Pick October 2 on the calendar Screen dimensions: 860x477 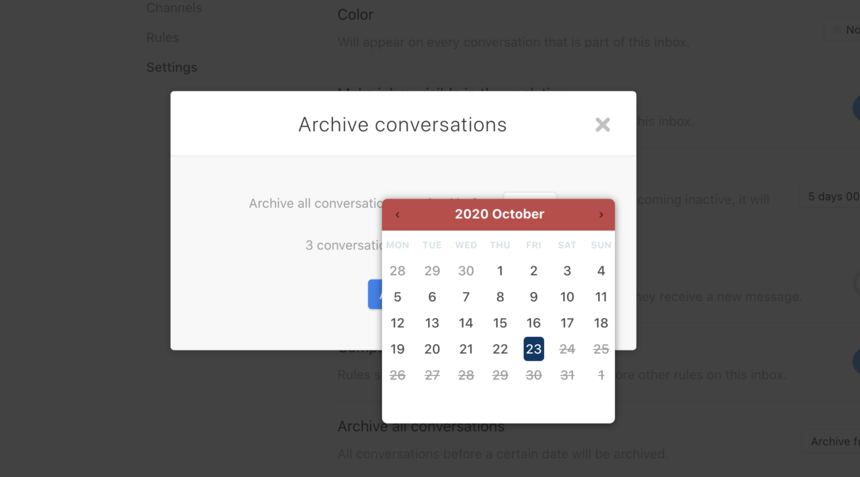tap(534, 271)
